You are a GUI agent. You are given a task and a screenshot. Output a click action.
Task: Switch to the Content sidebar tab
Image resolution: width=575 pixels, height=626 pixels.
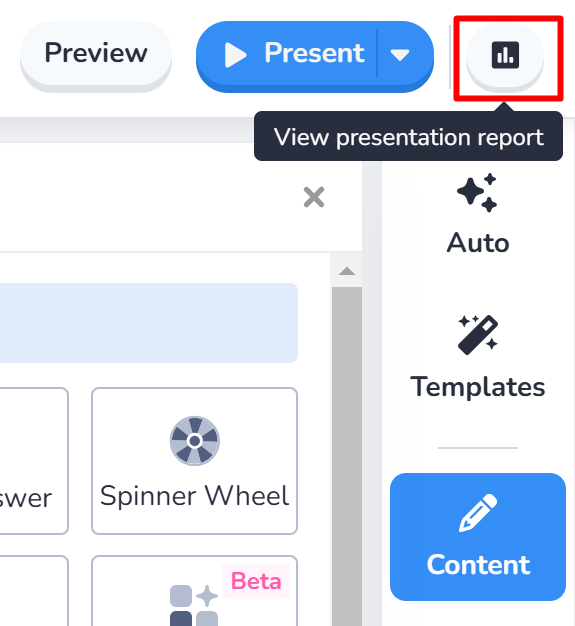point(478,537)
